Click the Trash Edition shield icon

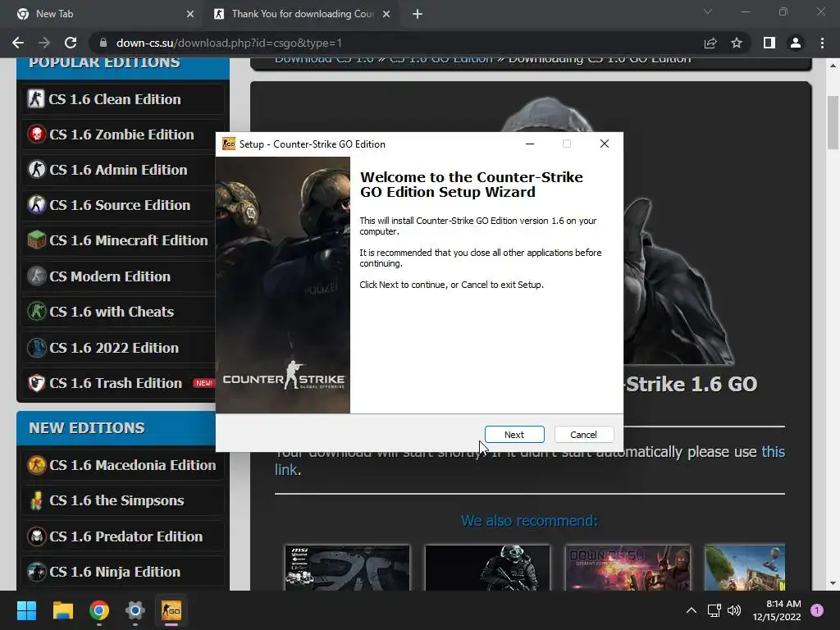pos(36,383)
